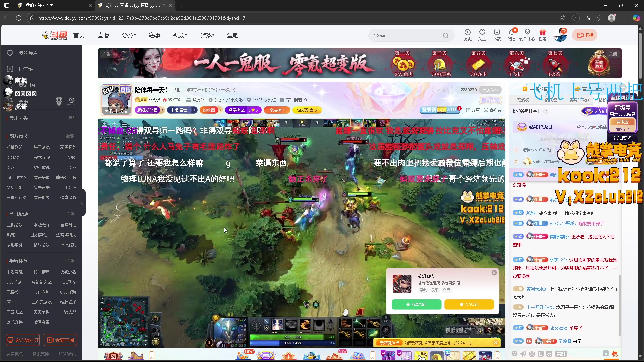This screenshot has width=644, height=362.
Task: Switch to the 活跃榜 tab
Action: click(x=551, y=100)
